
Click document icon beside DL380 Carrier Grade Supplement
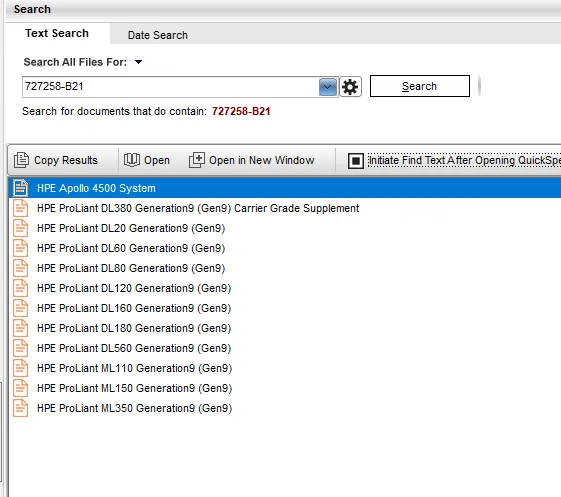20,208
